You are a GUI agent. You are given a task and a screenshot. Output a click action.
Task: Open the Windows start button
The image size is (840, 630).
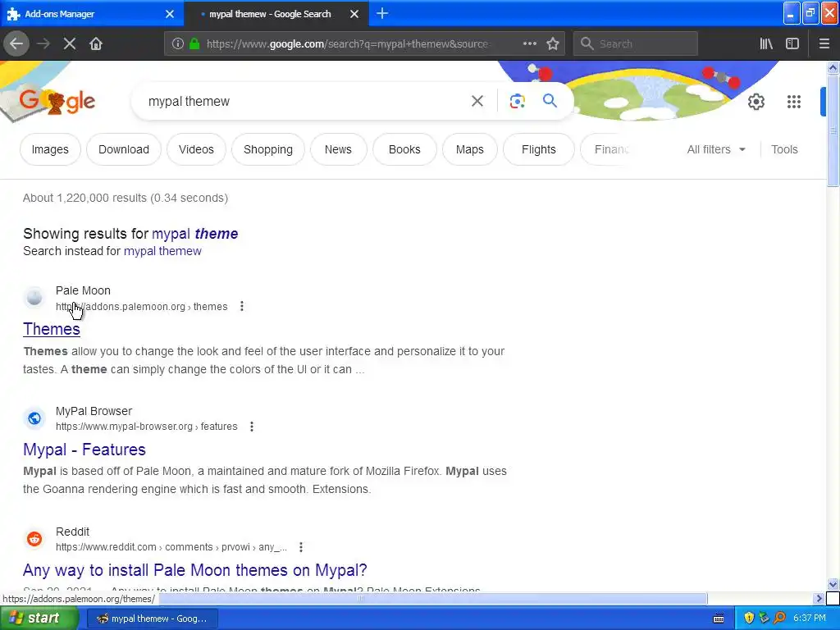tap(39, 618)
